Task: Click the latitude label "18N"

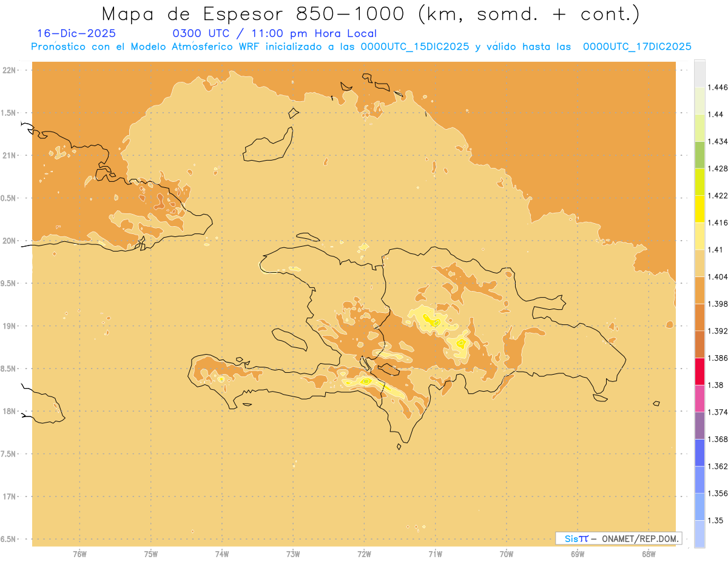Action: pyautogui.click(x=10, y=412)
